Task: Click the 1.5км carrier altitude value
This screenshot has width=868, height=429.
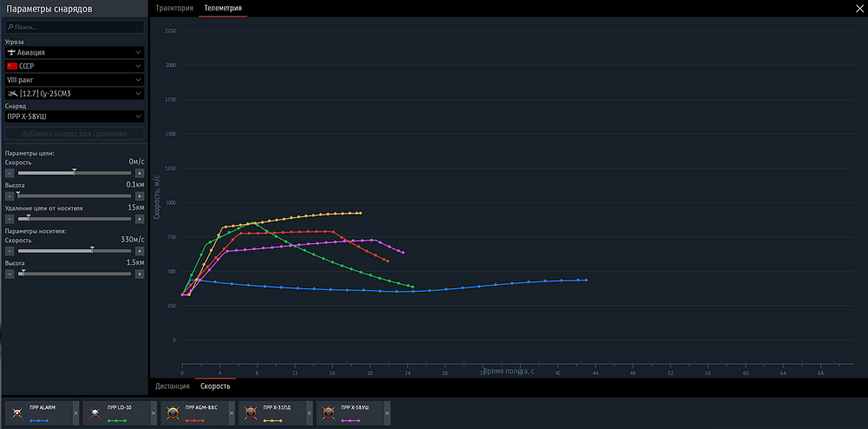Action: point(135,263)
